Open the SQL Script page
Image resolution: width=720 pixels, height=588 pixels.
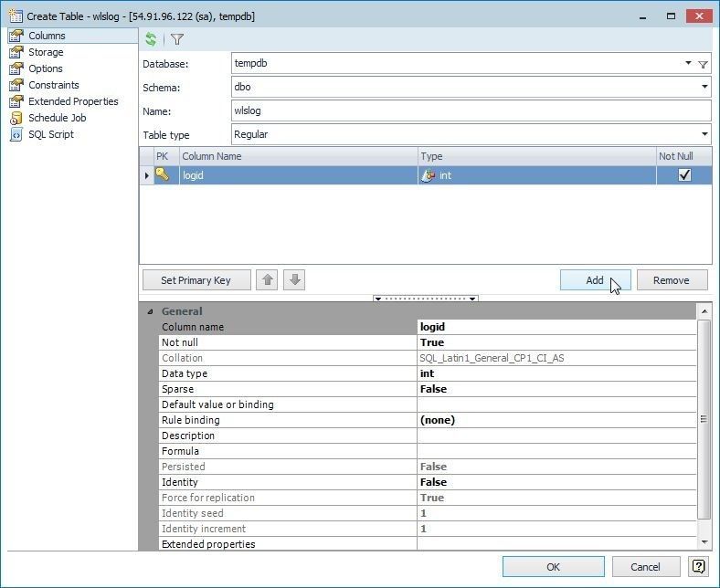51,134
